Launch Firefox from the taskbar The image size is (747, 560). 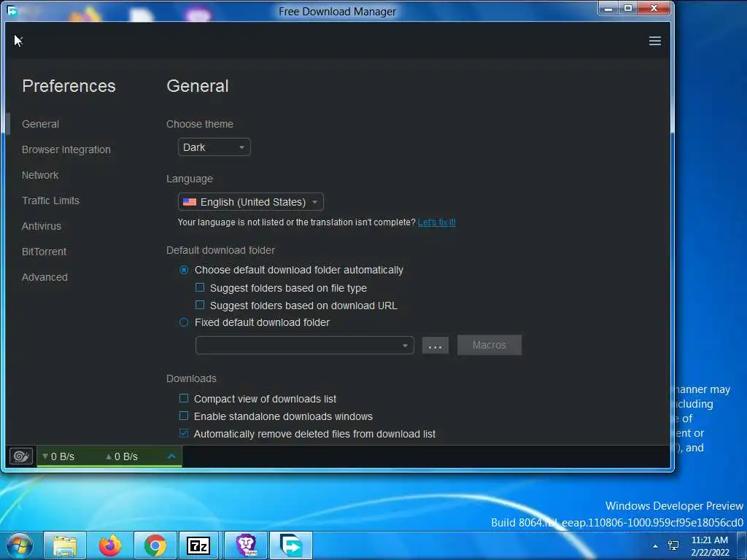tap(110, 545)
